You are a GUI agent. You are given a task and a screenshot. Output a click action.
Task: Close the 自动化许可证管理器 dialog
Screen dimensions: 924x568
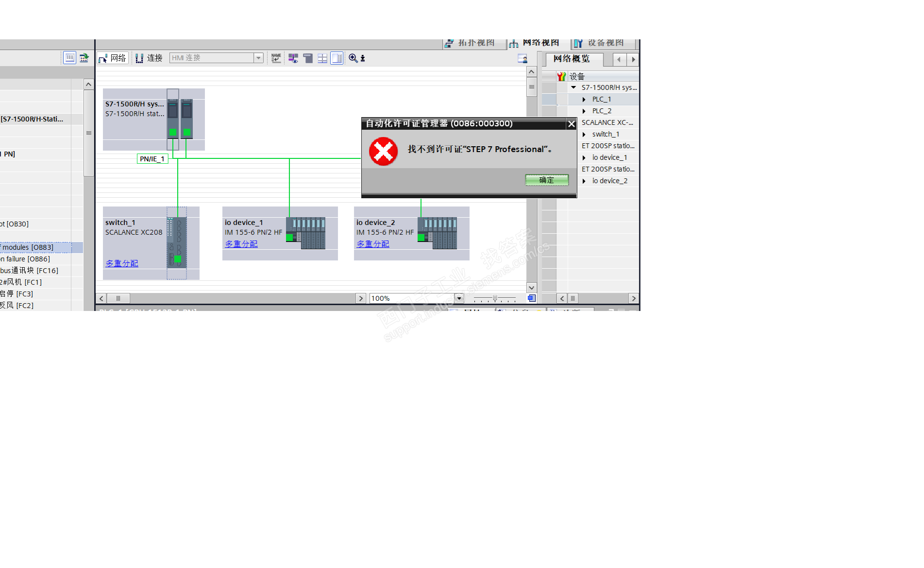571,124
